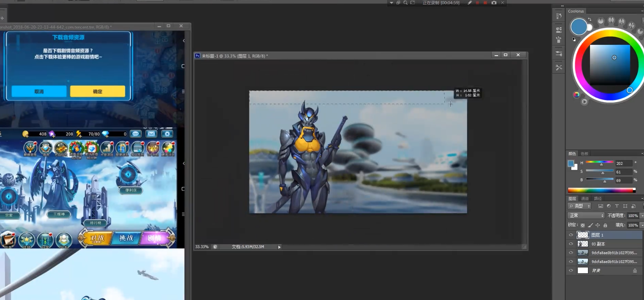Click the hue H slider track
Screen dimensions: 644x300
[600, 162]
